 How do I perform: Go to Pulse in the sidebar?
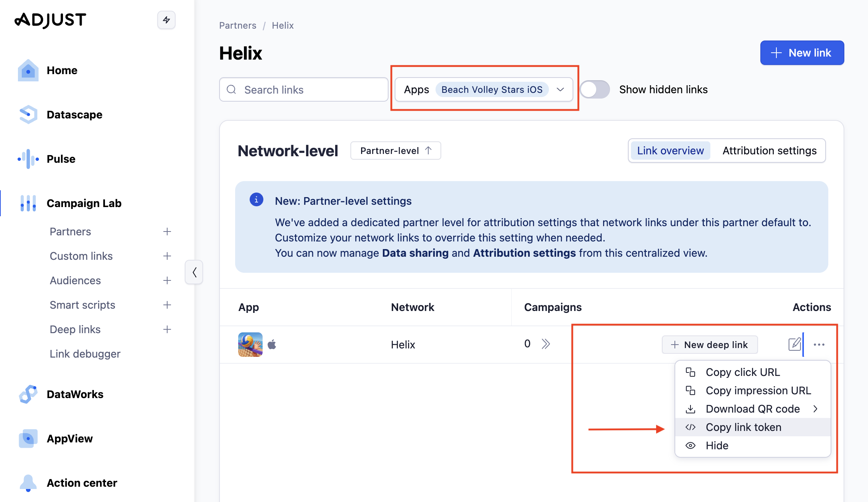click(61, 159)
